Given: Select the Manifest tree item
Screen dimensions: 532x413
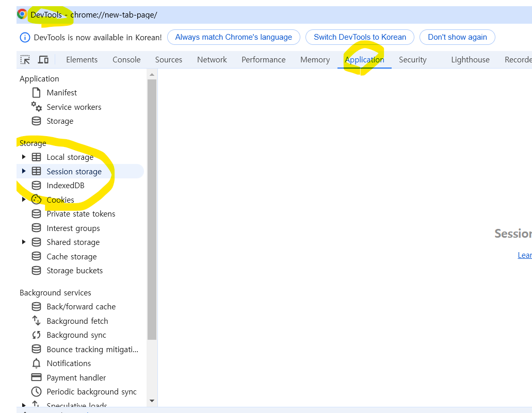Looking at the screenshot, I should coord(62,93).
